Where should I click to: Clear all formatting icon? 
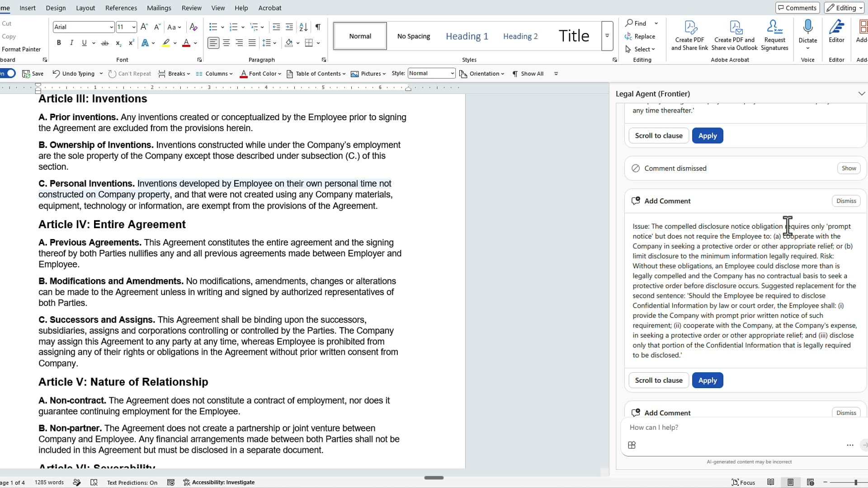(193, 27)
